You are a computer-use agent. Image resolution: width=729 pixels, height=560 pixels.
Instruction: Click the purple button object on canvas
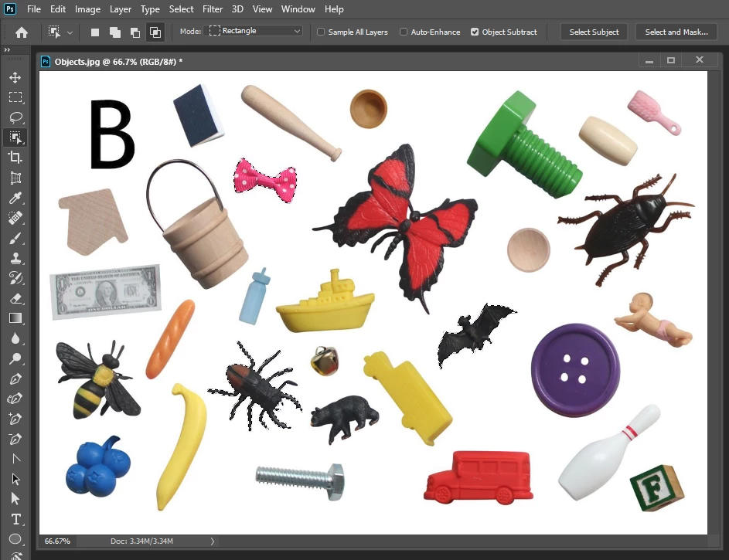576,370
